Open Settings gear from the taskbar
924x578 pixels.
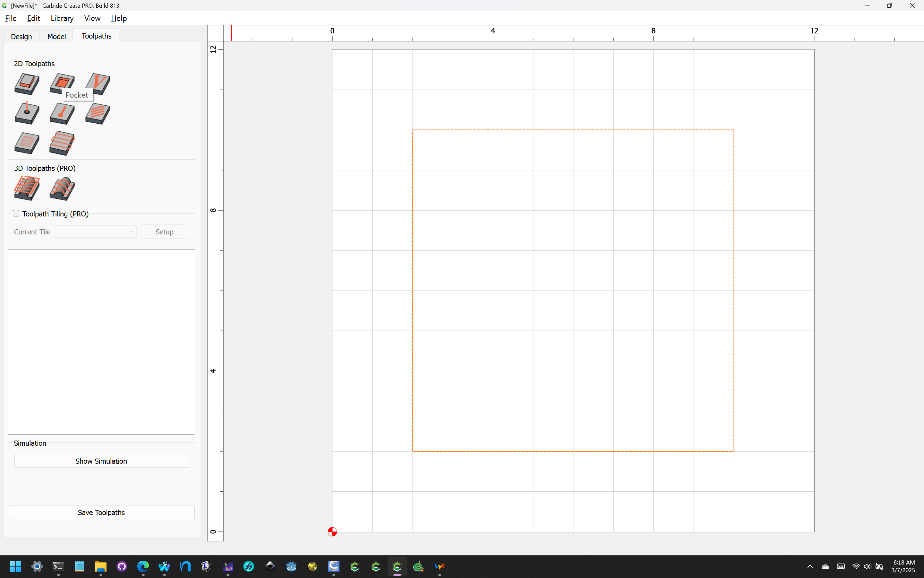point(37,566)
